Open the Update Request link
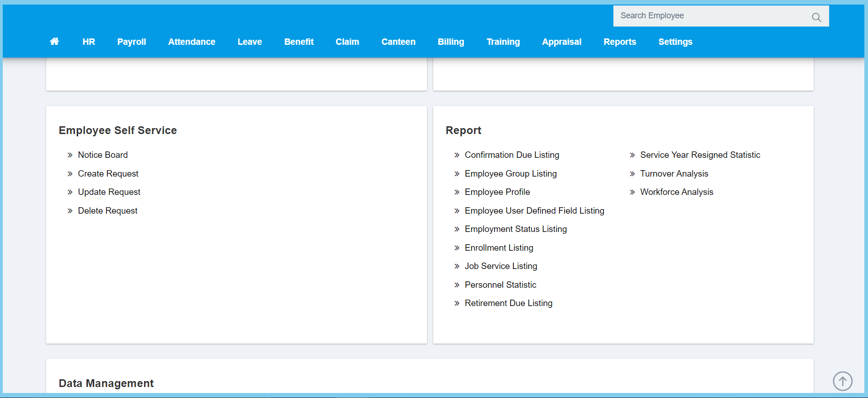Viewport: 868px width, 398px height. point(109,192)
